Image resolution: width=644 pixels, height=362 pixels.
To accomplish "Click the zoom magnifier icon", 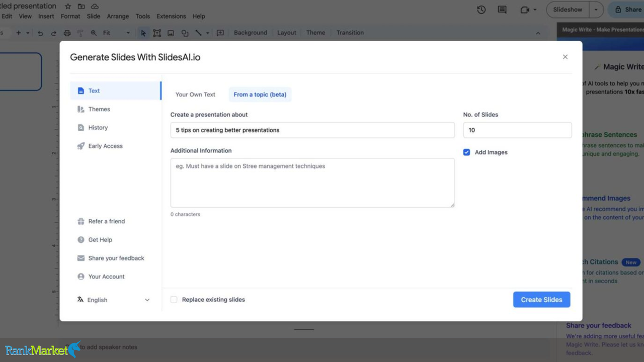I will coord(94,33).
